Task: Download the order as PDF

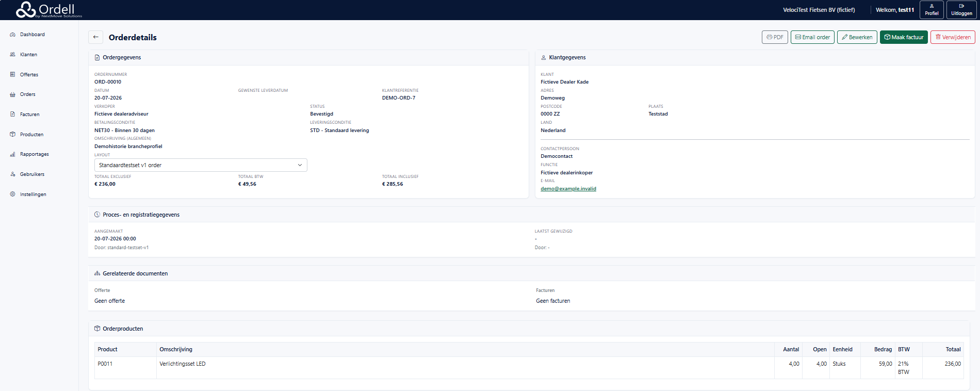Action: pyautogui.click(x=775, y=37)
